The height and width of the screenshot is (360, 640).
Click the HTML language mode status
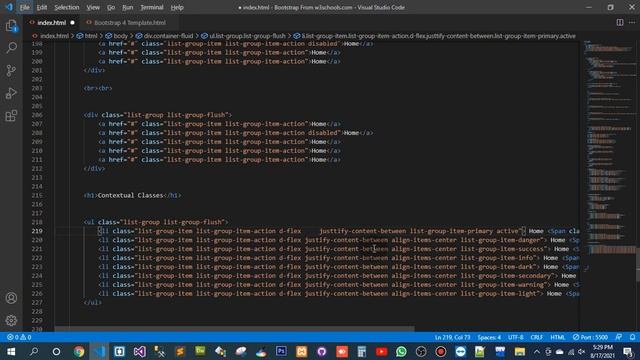click(x=558, y=337)
